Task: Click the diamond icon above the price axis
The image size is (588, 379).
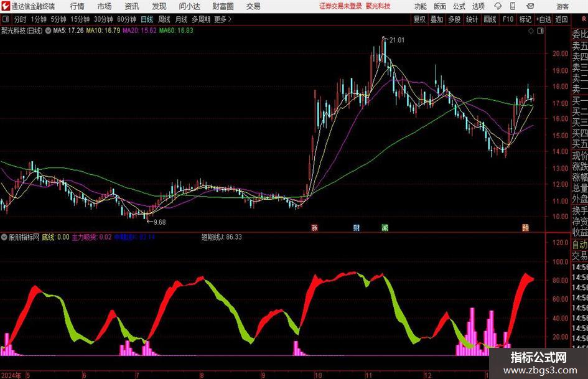Action: click(531, 31)
